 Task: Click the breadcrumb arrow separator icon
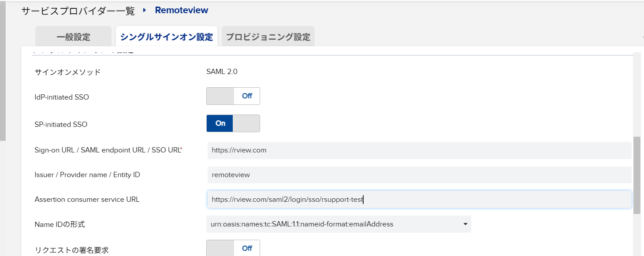(x=145, y=10)
